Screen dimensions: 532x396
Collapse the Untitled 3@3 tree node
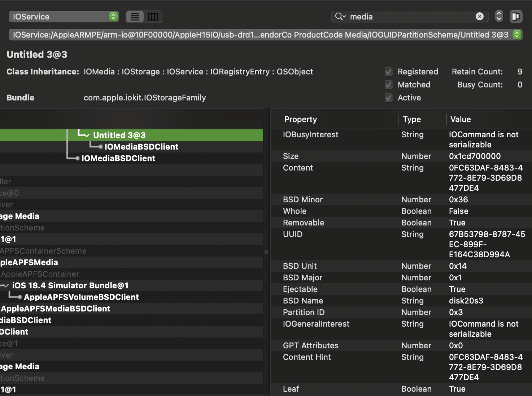[x=86, y=135]
